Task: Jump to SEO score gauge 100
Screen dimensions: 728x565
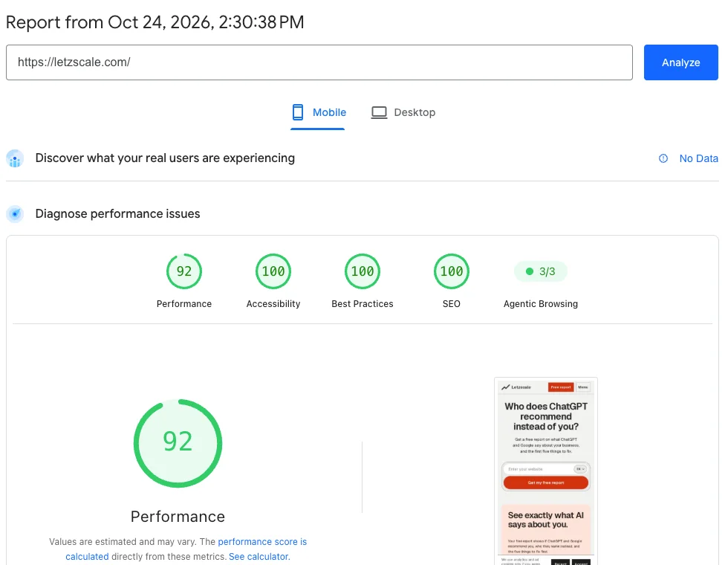Action: pyautogui.click(x=452, y=271)
